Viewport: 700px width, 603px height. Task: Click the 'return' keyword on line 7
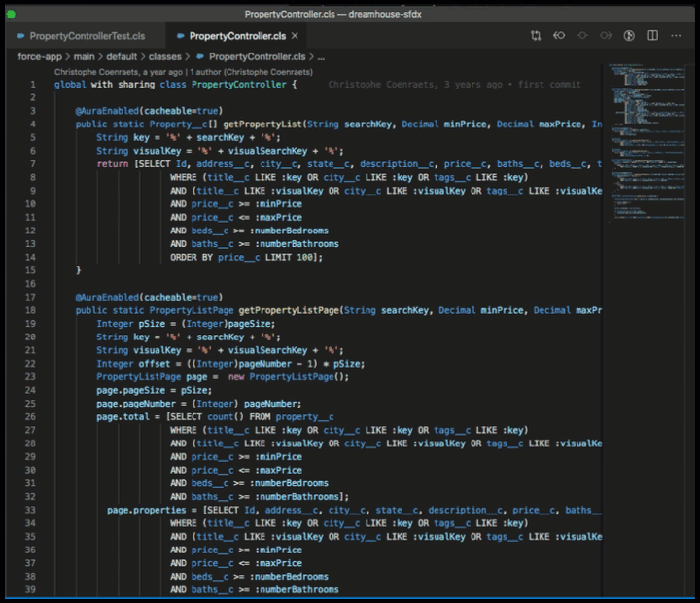[x=113, y=164]
